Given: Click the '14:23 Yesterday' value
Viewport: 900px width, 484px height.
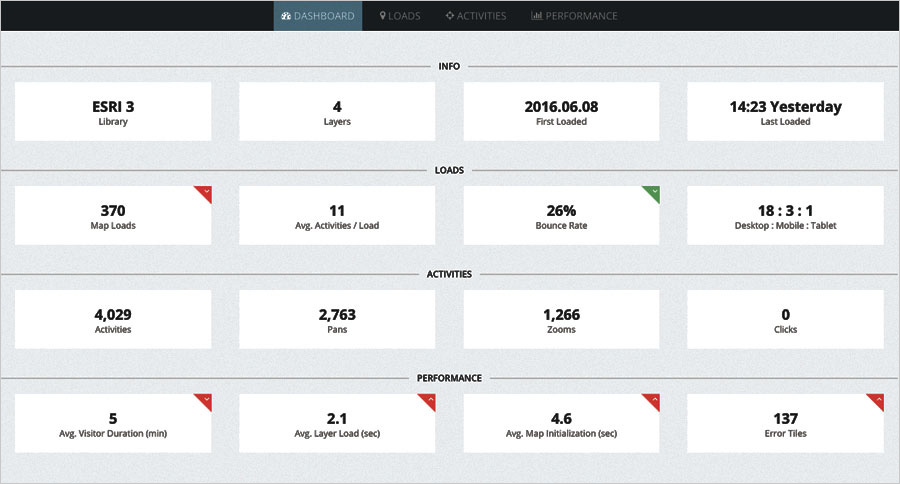Looking at the screenshot, I should coord(785,107).
